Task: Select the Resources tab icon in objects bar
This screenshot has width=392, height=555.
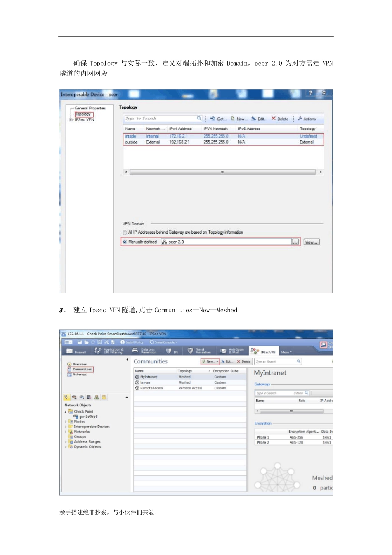Action: point(82,397)
